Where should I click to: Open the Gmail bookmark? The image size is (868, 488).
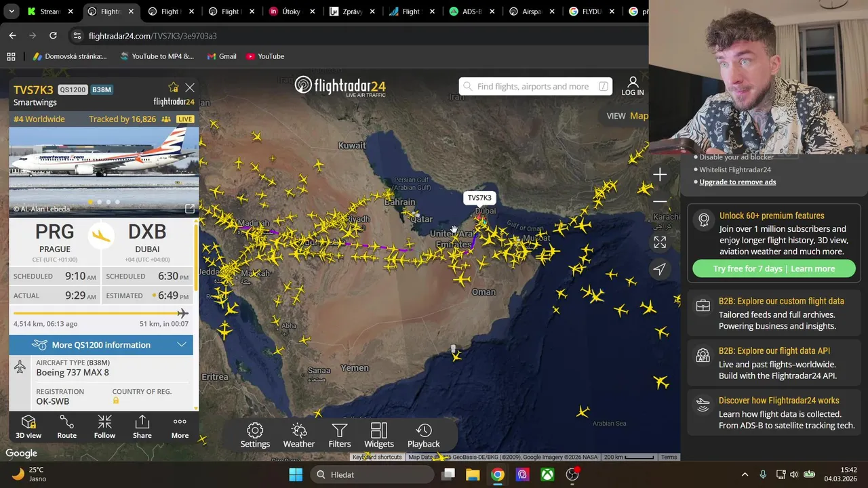222,56
